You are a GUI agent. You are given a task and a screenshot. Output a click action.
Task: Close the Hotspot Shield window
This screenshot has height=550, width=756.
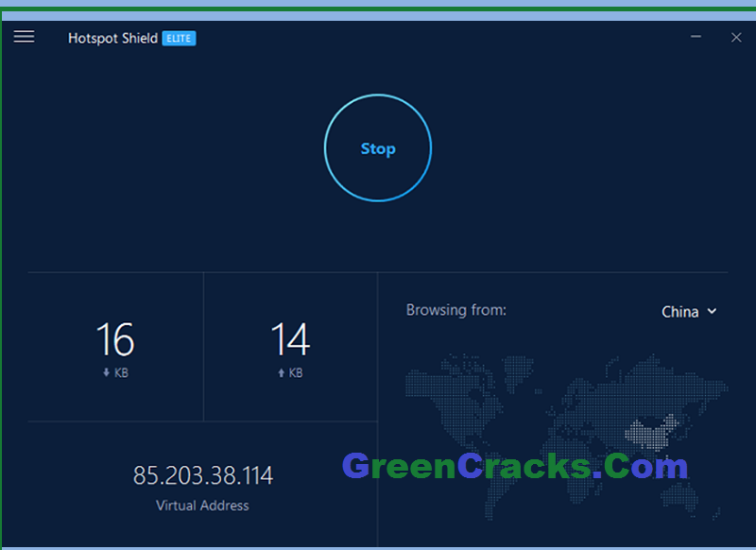[736, 37]
